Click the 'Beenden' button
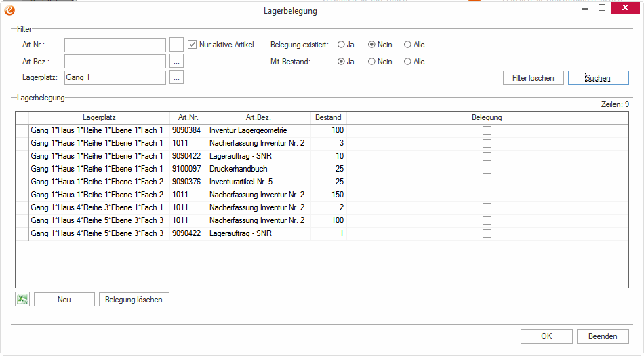 coord(603,336)
